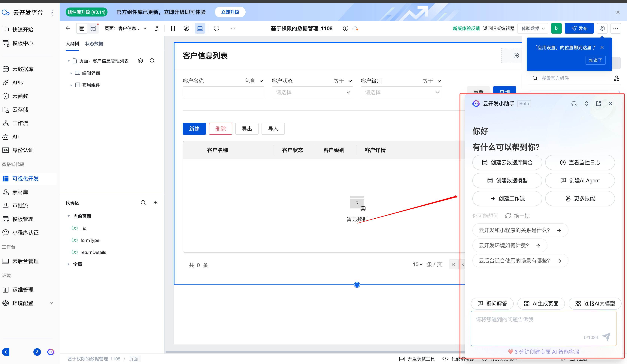Click the green preview run button

(556, 28)
